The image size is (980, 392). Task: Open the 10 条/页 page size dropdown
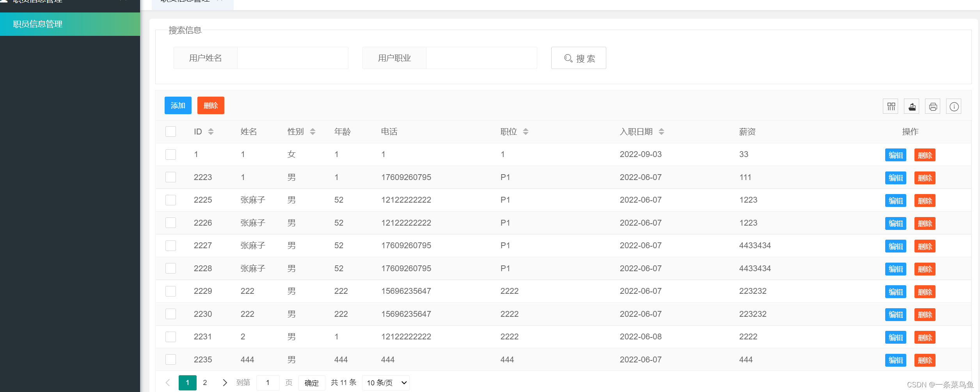coord(386,383)
